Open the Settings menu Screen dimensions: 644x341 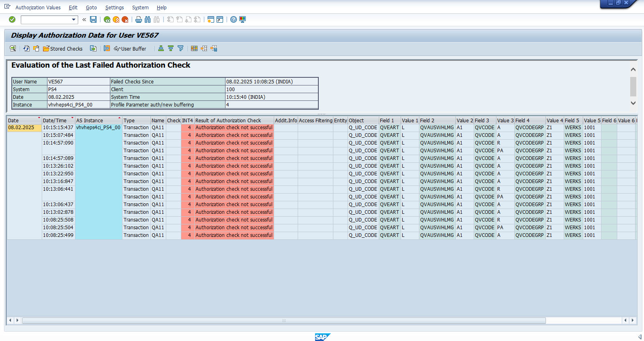pyautogui.click(x=114, y=7)
